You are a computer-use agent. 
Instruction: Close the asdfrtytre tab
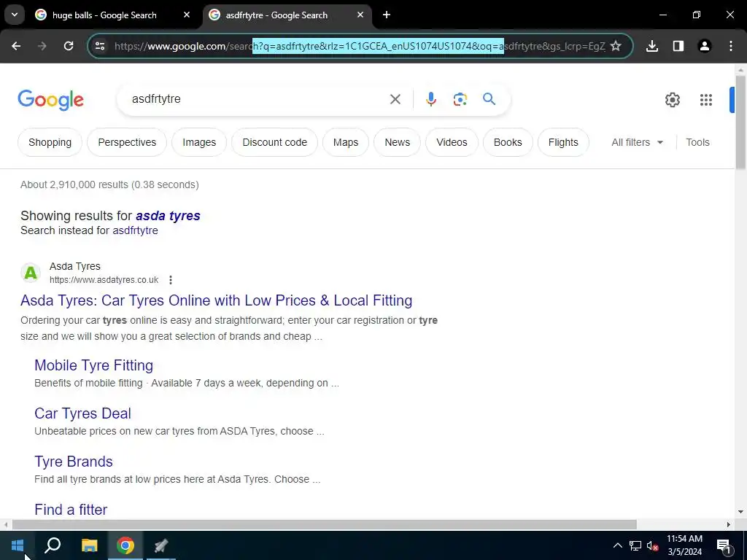click(x=360, y=15)
